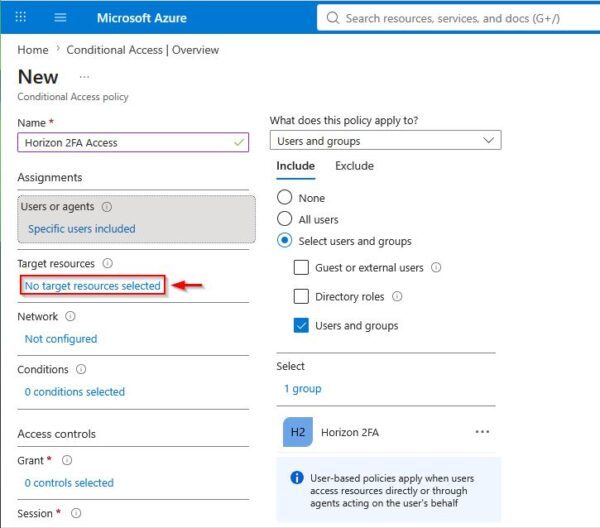The image size is (600, 528).
Task: Open Network Not configured link
Action: click(x=61, y=339)
